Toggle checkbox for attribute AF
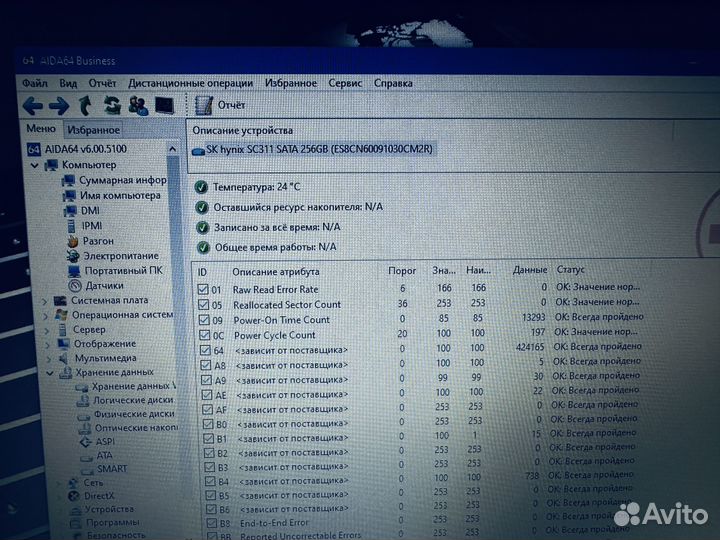The width and height of the screenshot is (720, 540). (x=208, y=410)
